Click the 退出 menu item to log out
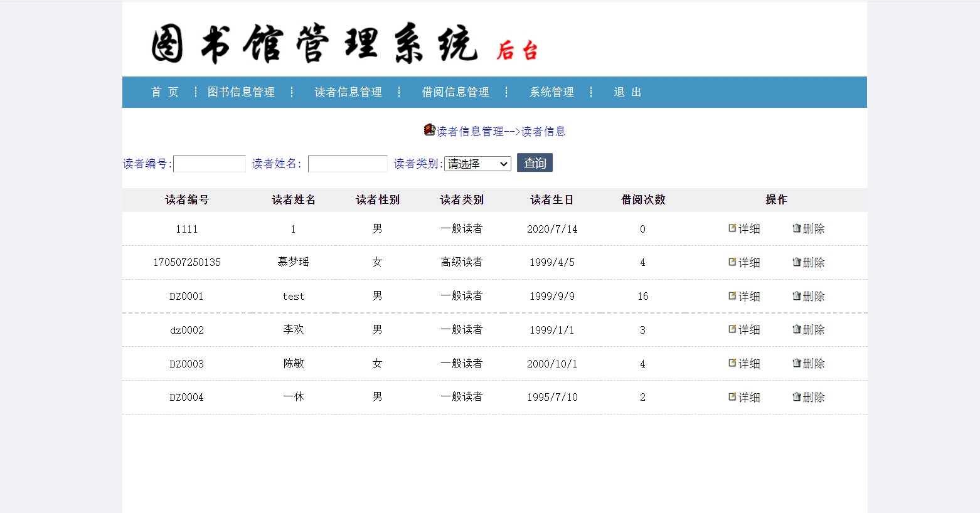 [627, 92]
